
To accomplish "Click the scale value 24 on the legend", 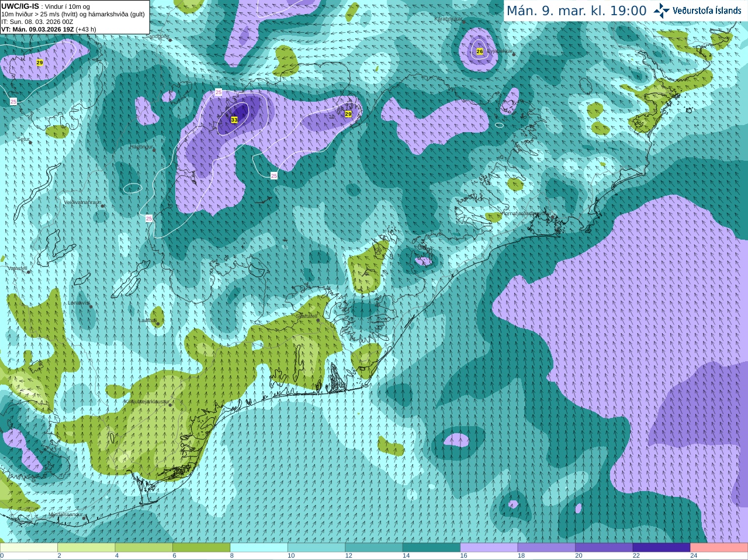I will point(694,556).
